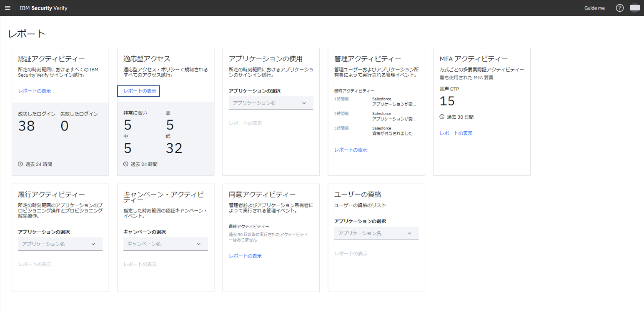The width and height of the screenshot is (644, 312).
Task: Open the hamburger navigation menu
Action: coord(8,8)
